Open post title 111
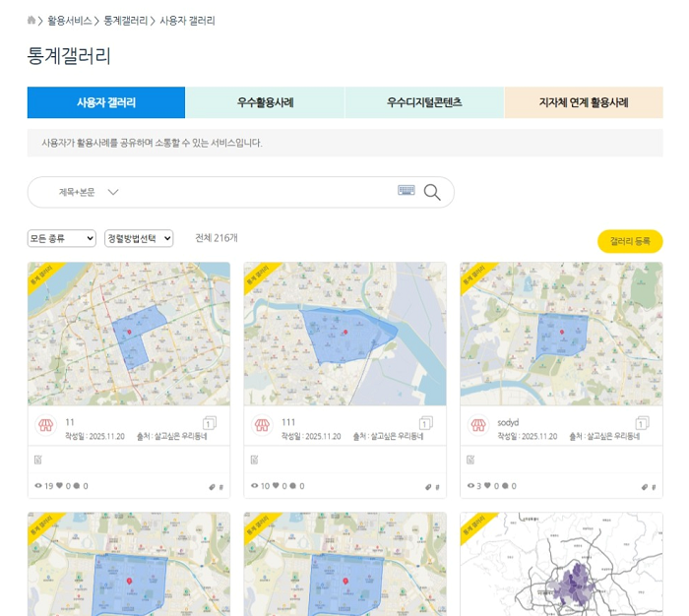This screenshot has width=689, height=616. click(x=288, y=422)
